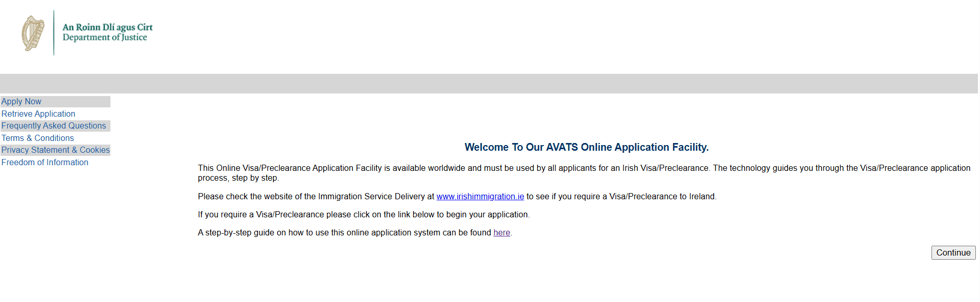
Task: Click the 'An Roinn Dlí agus Cirt' logo text
Action: [107, 27]
